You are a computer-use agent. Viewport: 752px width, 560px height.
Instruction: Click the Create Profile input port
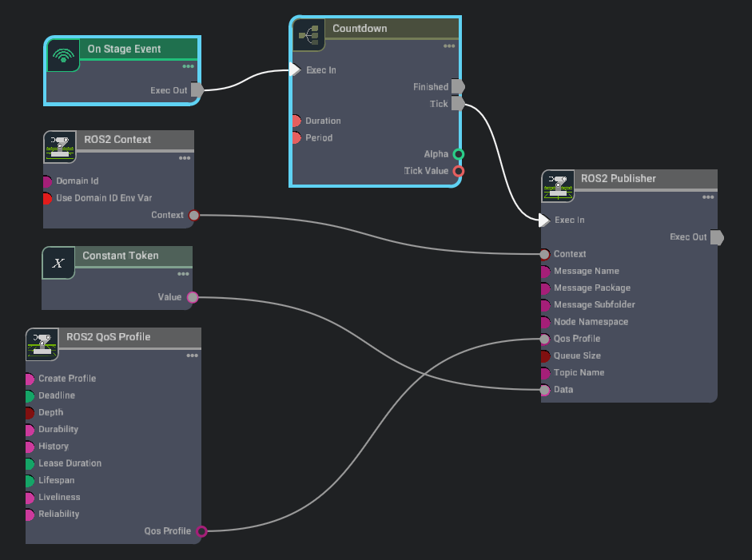click(30, 379)
